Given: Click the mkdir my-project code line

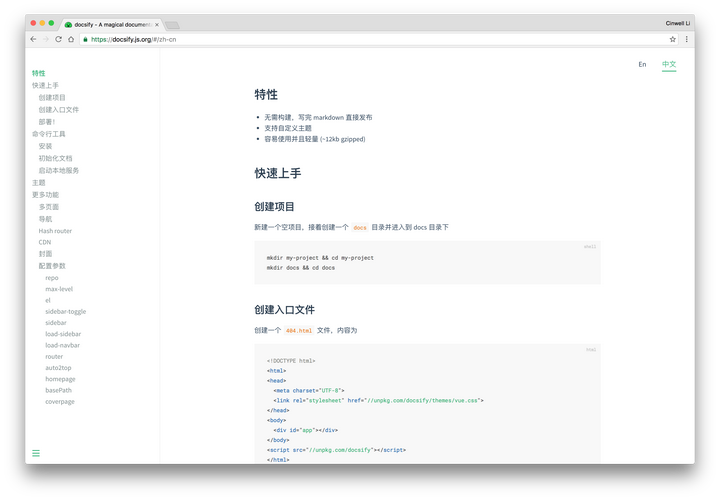Looking at the screenshot, I should coord(320,258).
